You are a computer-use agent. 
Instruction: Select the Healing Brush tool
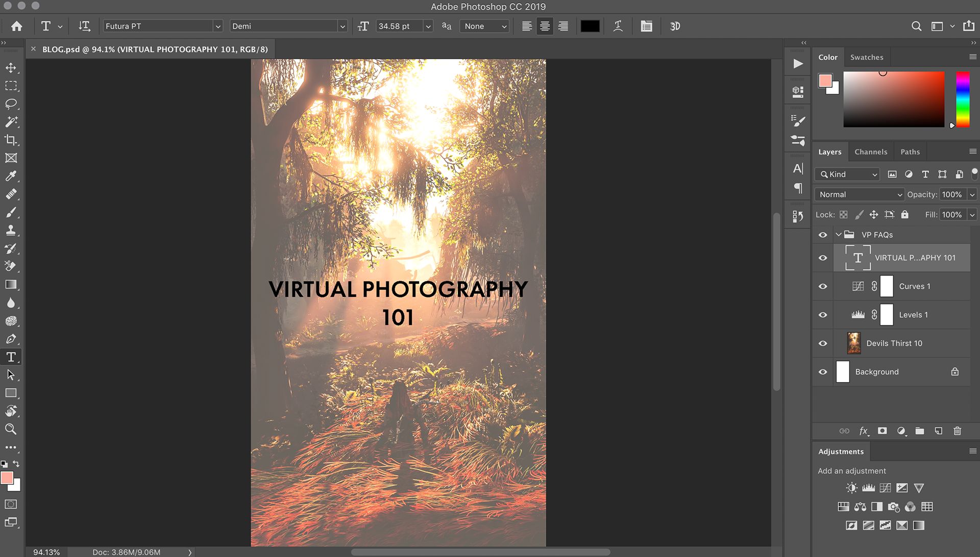(x=11, y=194)
